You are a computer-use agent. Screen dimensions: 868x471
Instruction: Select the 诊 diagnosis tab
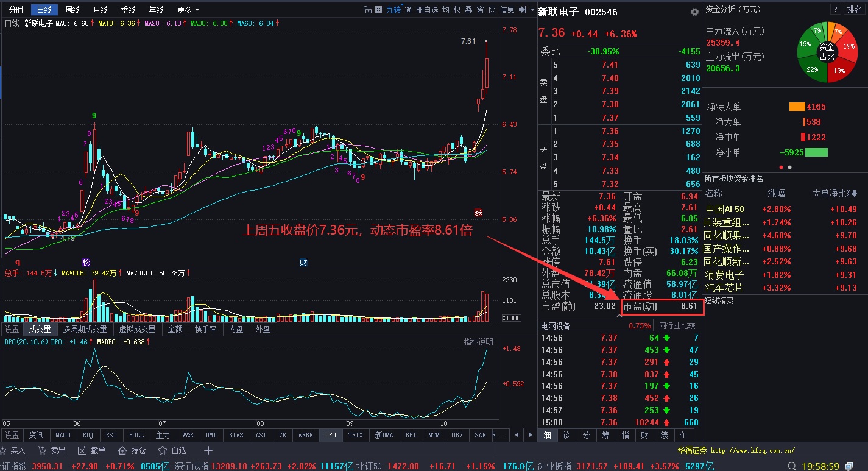[566, 435]
